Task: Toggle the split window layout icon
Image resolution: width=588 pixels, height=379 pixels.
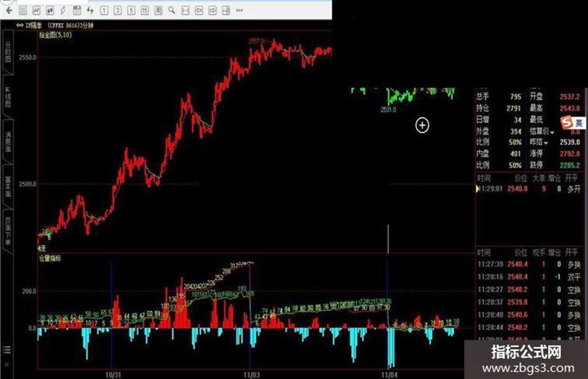Action: click(x=226, y=11)
